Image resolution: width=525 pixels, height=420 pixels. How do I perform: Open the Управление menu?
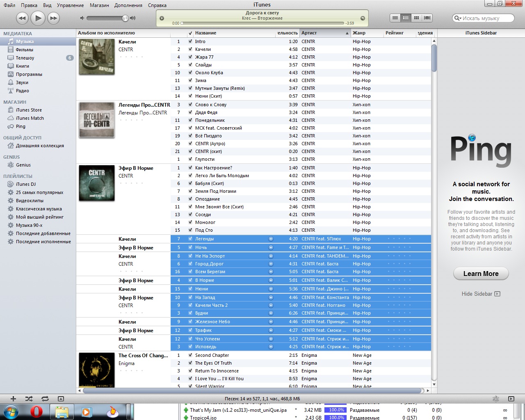[x=70, y=5]
